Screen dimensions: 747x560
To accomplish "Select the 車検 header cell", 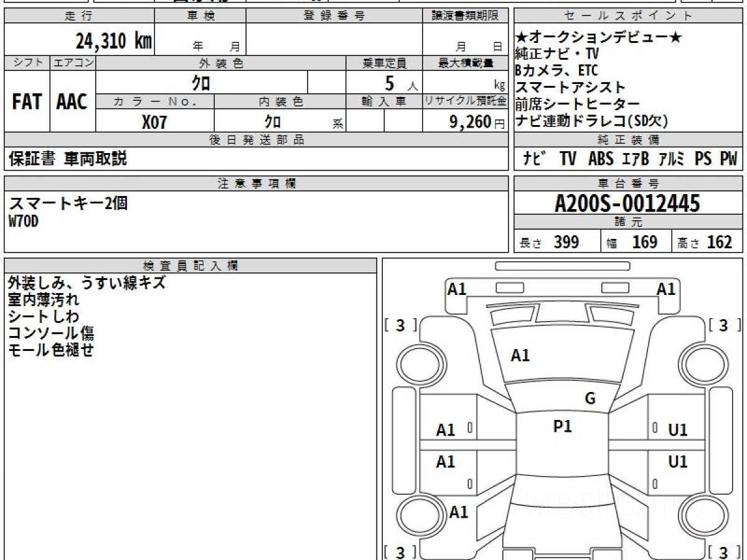I will (x=200, y=16).
